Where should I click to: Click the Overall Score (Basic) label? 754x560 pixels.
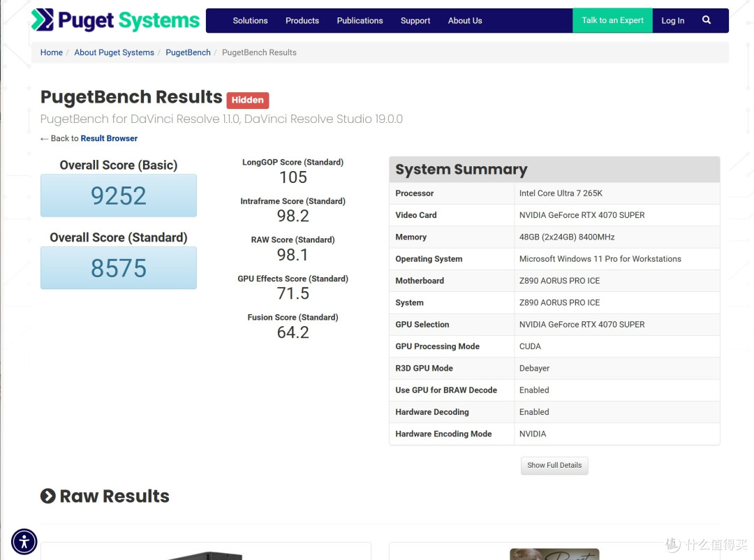pos(118,165)
